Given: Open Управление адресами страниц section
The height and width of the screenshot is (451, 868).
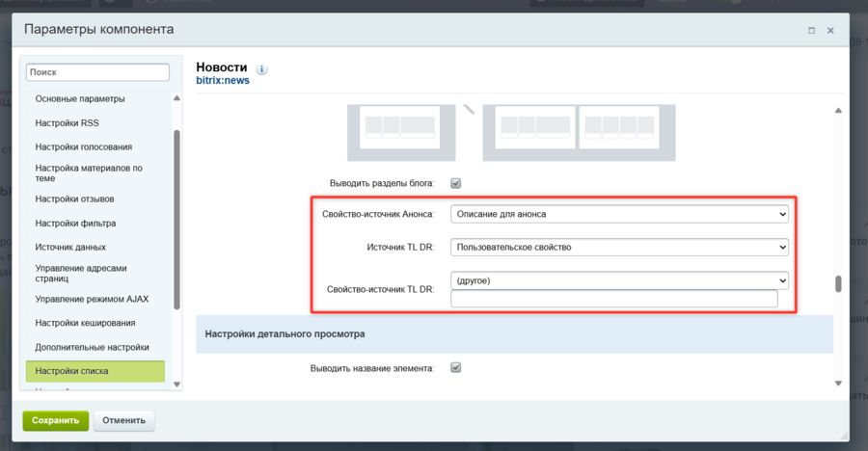Looking at the screenshot, I should (81, 274).
